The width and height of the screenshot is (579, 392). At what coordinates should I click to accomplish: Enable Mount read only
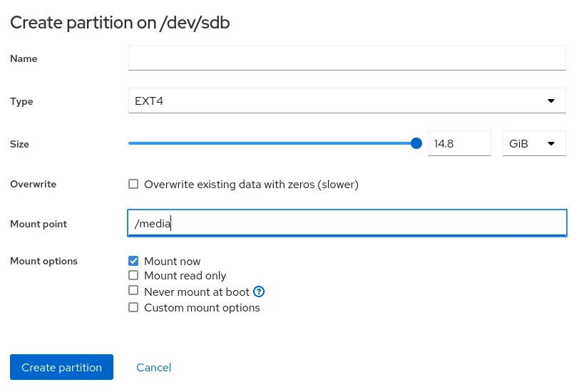(133, 276)
